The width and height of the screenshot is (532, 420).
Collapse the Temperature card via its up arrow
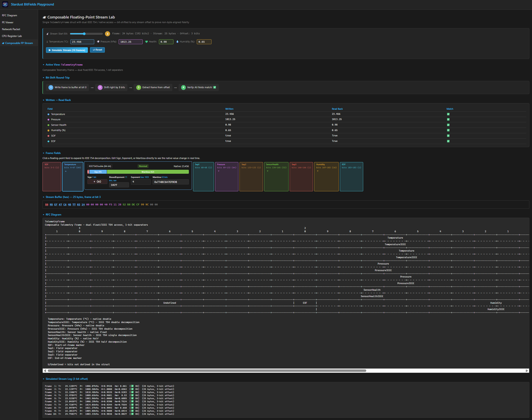pos(66,171)
